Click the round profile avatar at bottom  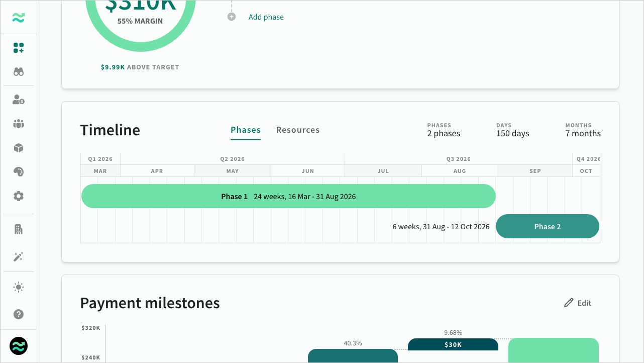point(19,346)
